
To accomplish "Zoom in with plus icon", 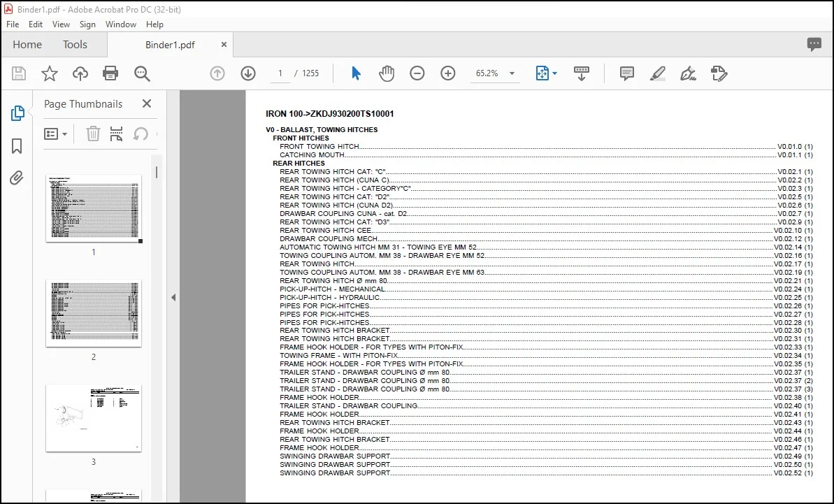I will click(x=448, y=73).
